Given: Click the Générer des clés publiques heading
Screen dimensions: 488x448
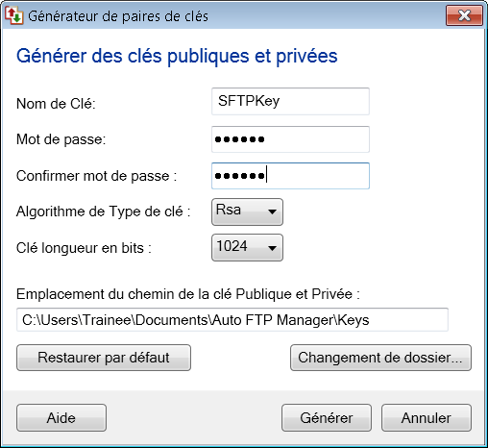Looking at the screenshot, I should [177, 57].
